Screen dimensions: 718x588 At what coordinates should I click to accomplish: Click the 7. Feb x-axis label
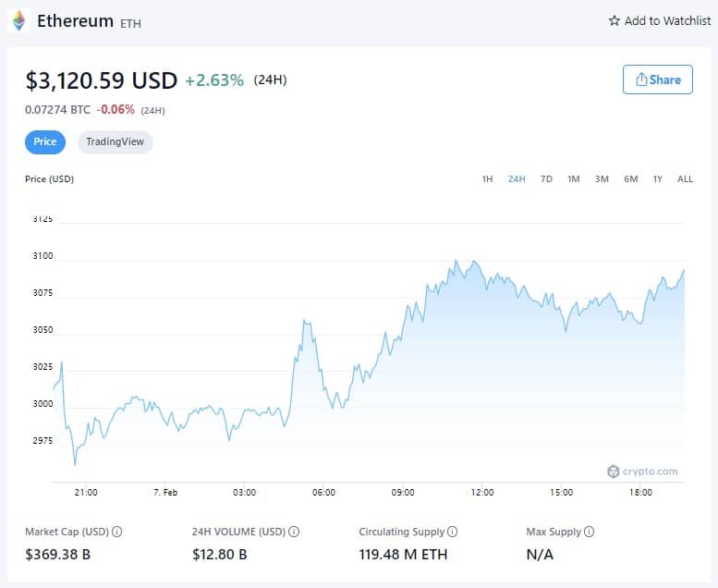pos(165,493)
